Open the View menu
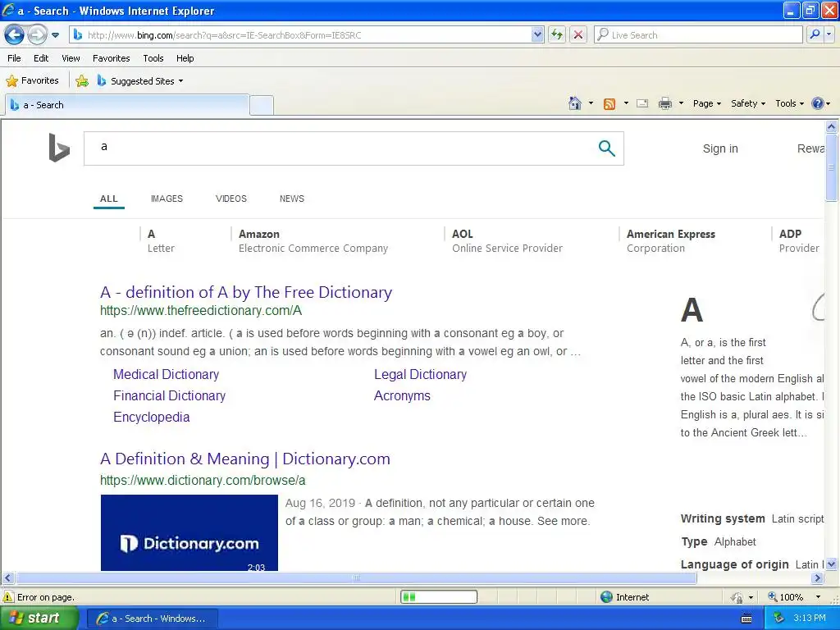Viewport: 840px width, 630px height. [x=71, y=58]
